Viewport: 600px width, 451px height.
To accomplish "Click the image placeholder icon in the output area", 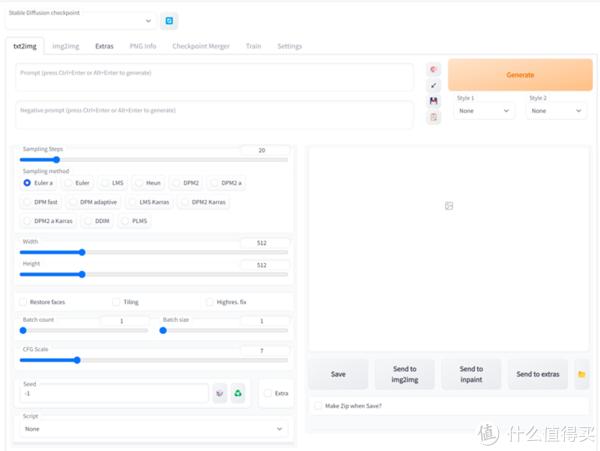I will [449, 206].
